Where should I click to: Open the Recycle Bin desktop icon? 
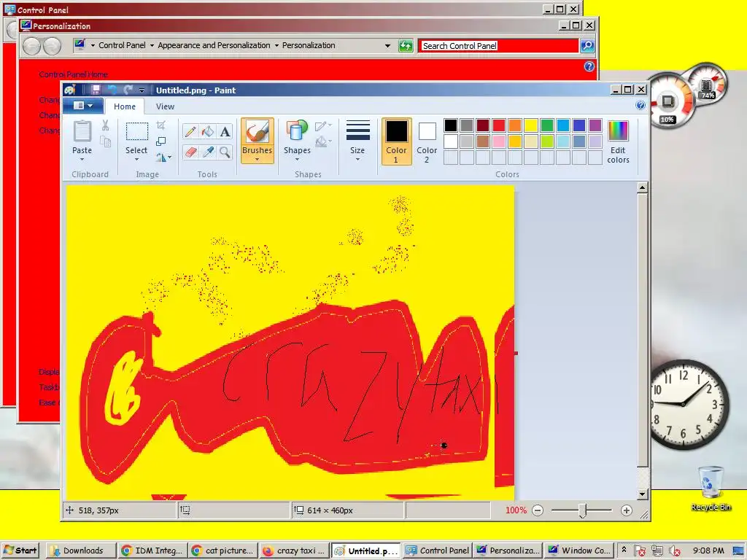pos(711,489)
